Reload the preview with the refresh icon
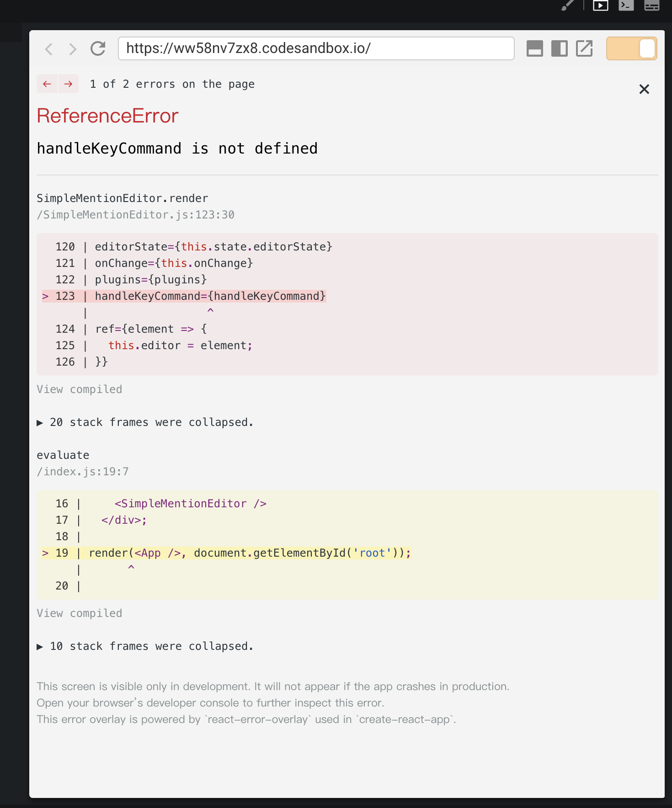The height and width of the screenshot is (808, 672). point(99,48)
